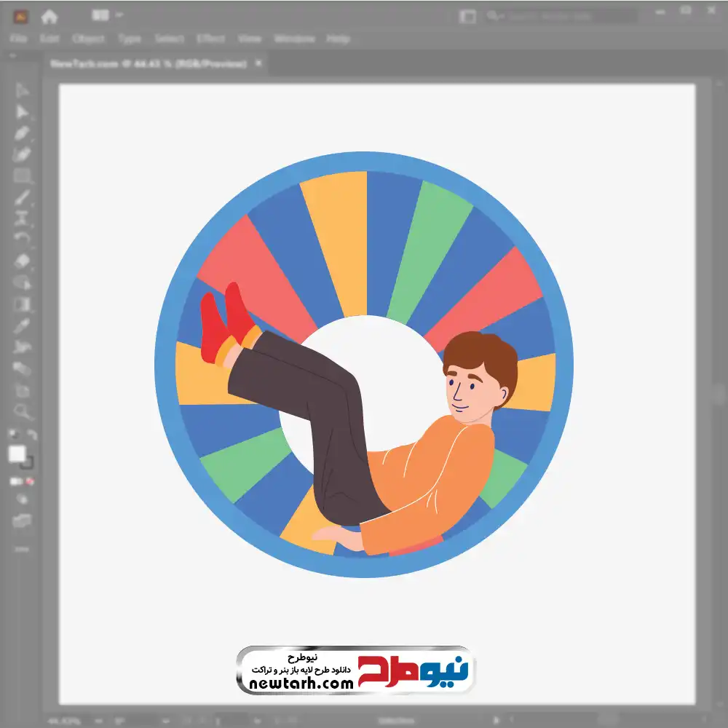Open the Home screen icon

(x=49, y=17)
